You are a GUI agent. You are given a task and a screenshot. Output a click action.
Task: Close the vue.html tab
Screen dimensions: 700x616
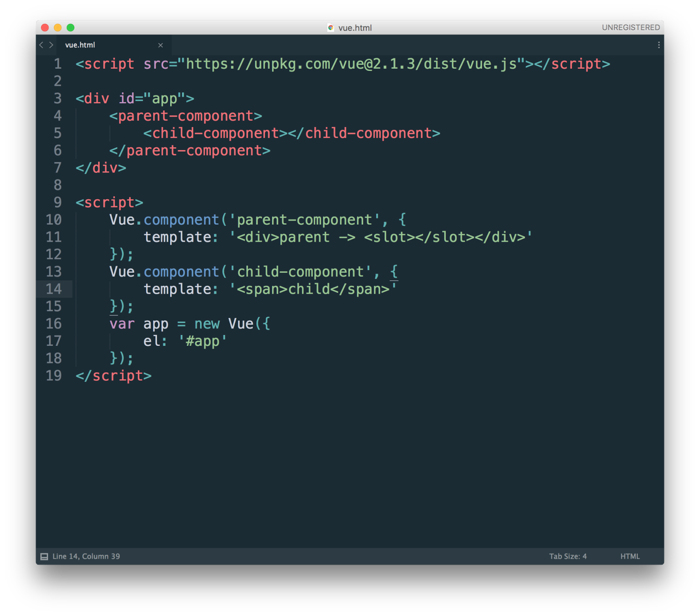(161, 45)
